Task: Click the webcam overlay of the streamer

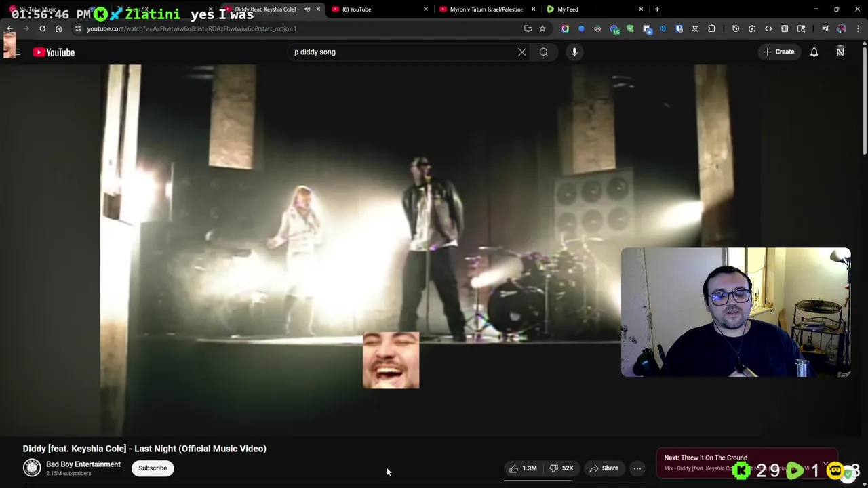Action: click(736, 312)
